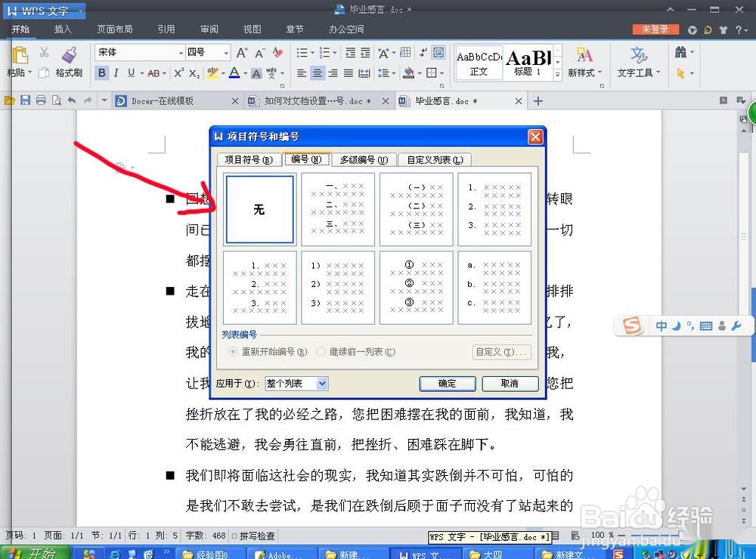The height and width of the screenshot is (559, 756).
Task: Expand the line spacing dropdown
Action: (x=394, y=73)
